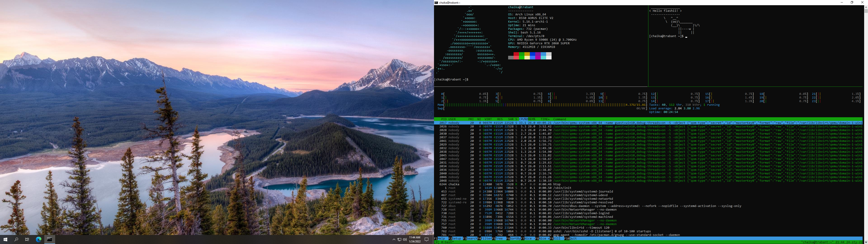Open the Action Center notifications icon
868x244 pixels.
(427, 240)
